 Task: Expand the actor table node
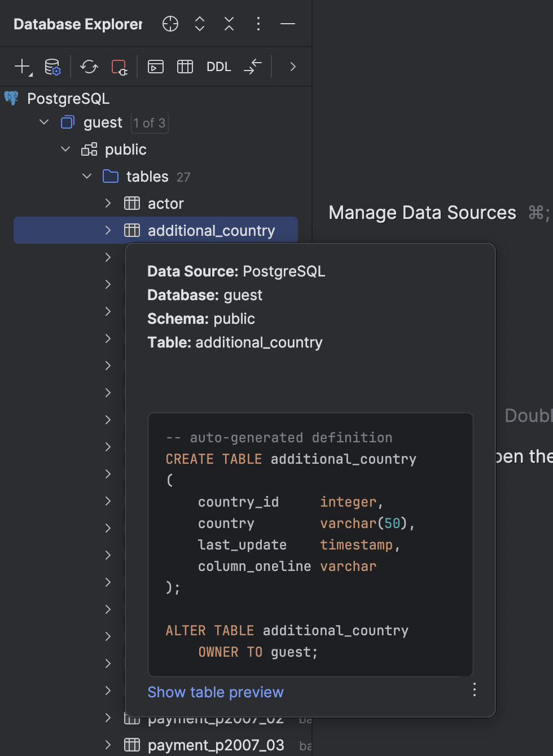(x=107, y=203)
